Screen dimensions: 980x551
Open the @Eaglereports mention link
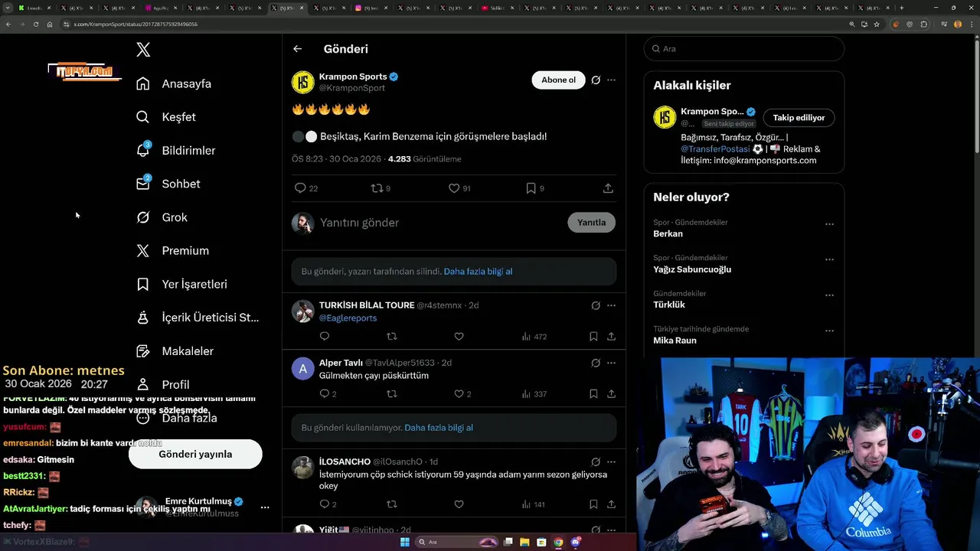[x=348, y=318]
